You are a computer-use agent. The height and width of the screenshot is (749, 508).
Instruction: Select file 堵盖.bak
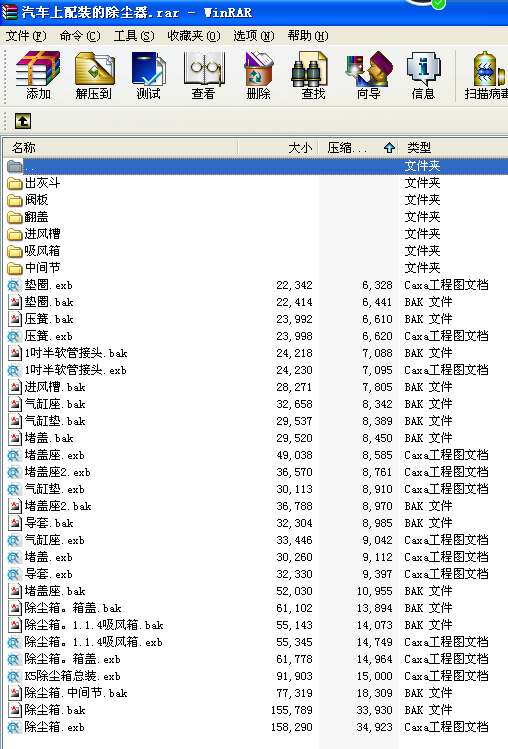point(49,438)
